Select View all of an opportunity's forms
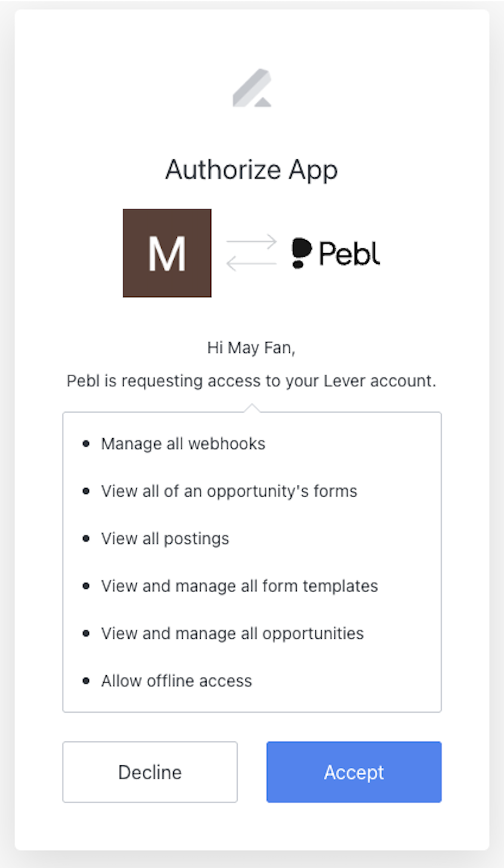This screenshot has height=868, width=504. click(x=229, y=491)
